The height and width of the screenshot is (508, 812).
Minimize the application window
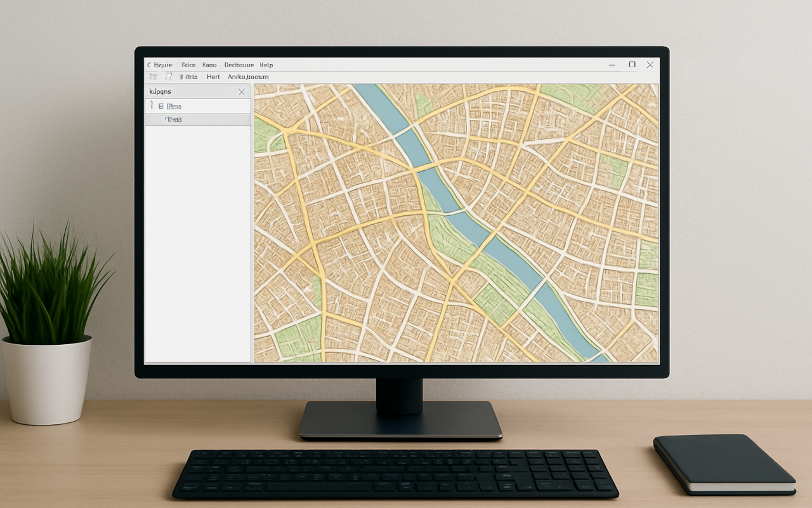pos(612,65)
